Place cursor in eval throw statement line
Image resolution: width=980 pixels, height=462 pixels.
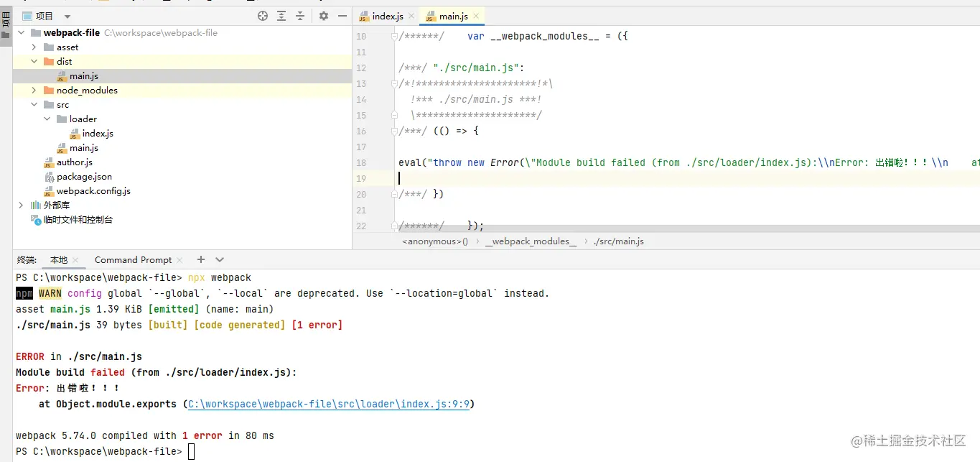[x=689, y=162]
